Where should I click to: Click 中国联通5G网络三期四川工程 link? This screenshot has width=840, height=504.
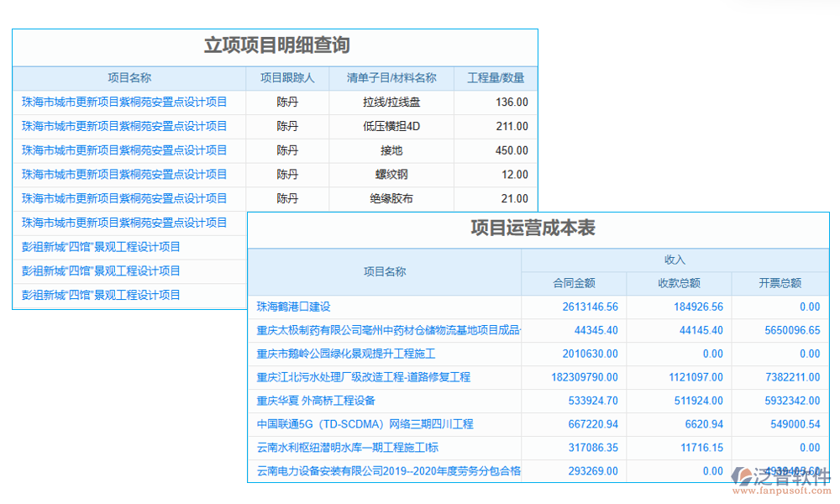coord(365,424)
